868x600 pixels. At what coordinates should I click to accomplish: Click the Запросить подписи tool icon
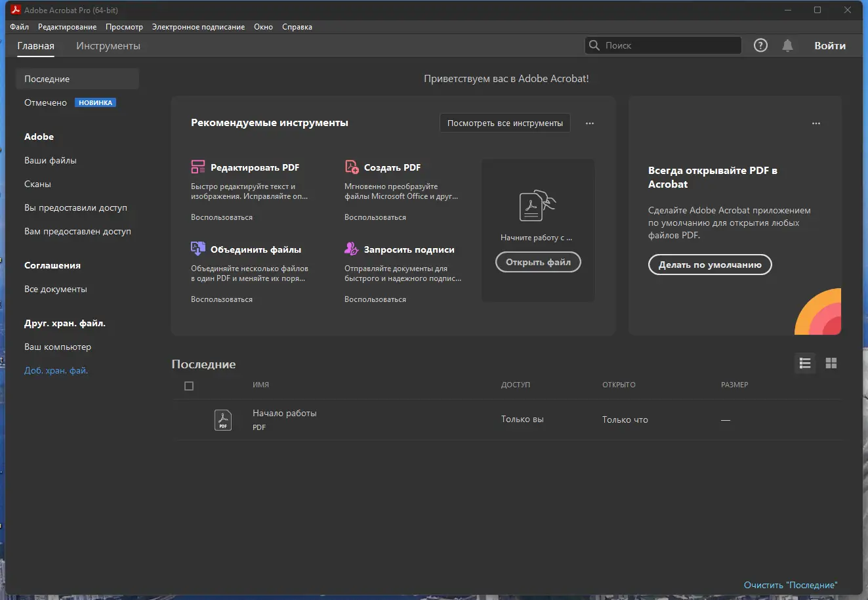pos(352,249)
